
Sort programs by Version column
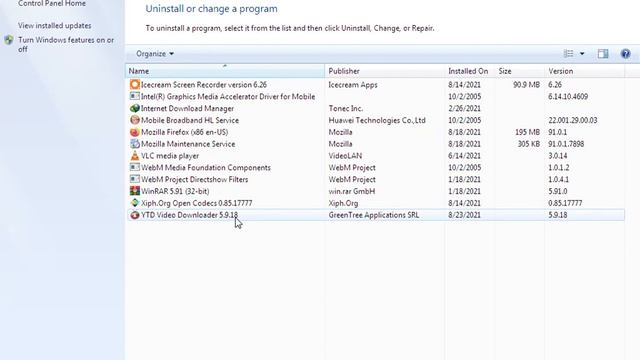584,71
